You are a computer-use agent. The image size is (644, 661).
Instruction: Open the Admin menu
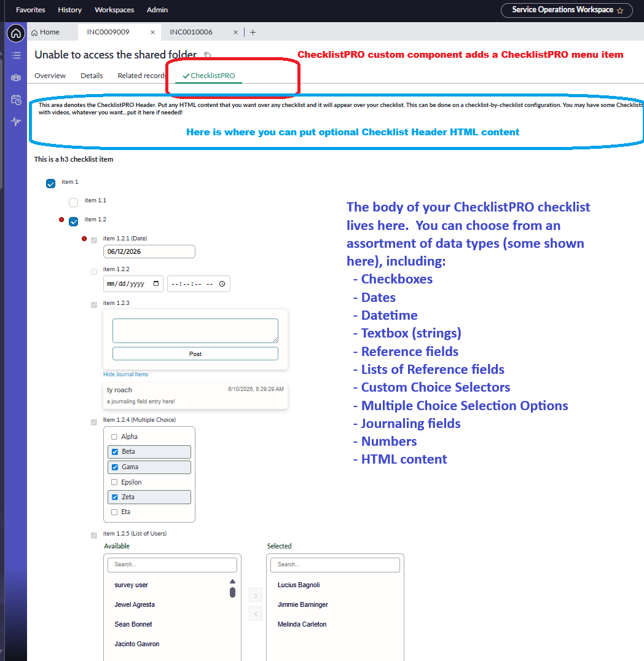pyautogui.click(x=157, y=10)
